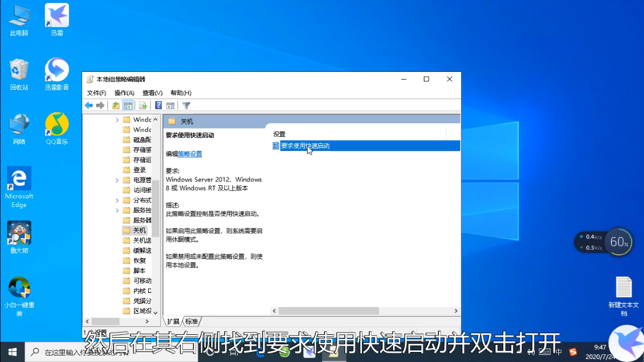Image resolution: width=644 pixels, height=362 pixels.
Task: Open Help using the question mark toolbar icon
Action: (x=158, y=105)
